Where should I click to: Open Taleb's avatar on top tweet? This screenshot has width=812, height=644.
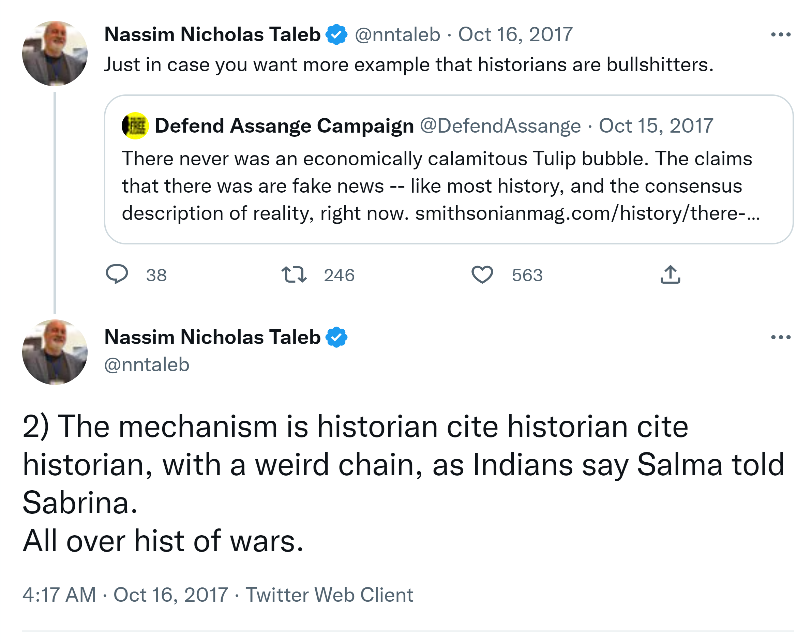pyautogui.click(x=55, y=54)
